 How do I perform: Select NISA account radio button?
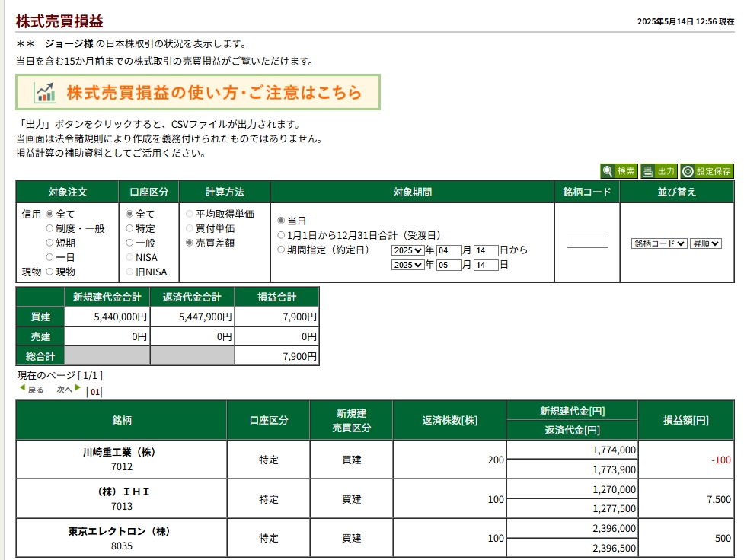[x=129, y=257]
